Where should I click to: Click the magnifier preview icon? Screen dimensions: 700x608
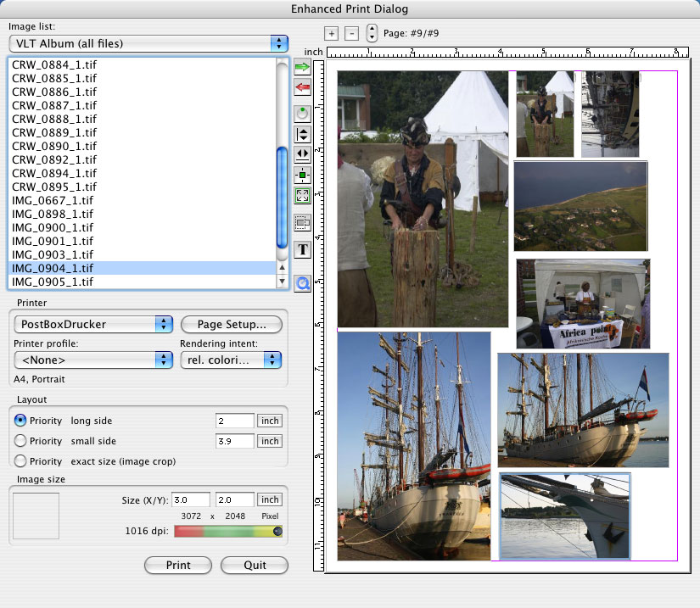(301, 284)
